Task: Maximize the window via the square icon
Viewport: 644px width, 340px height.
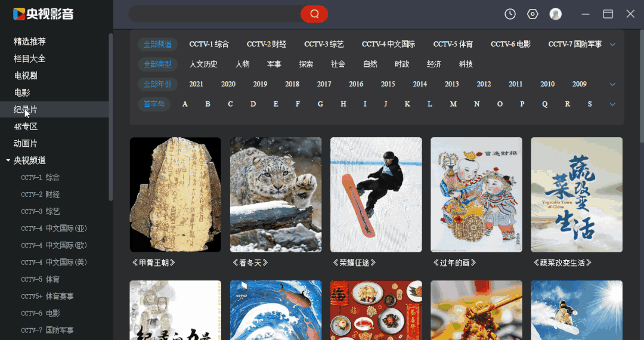Action: click(608, 14)
